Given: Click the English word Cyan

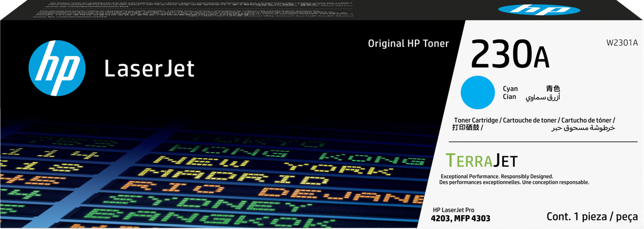Looking at the screenshot, I should pos(510,88).
